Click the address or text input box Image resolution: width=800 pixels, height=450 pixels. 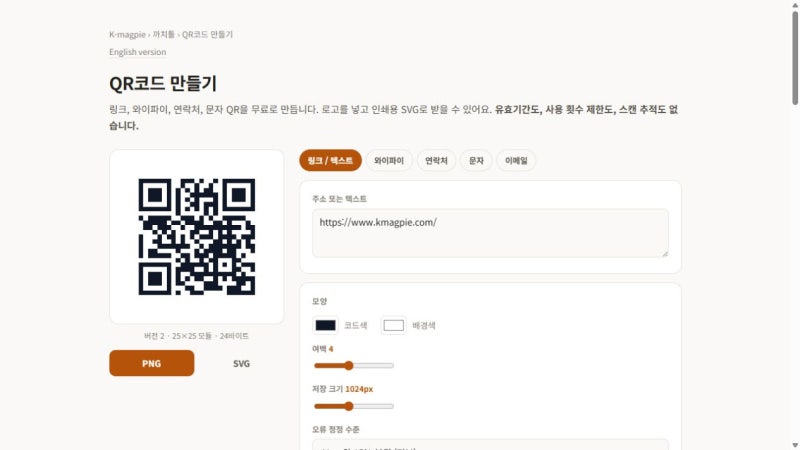point(490,233)
